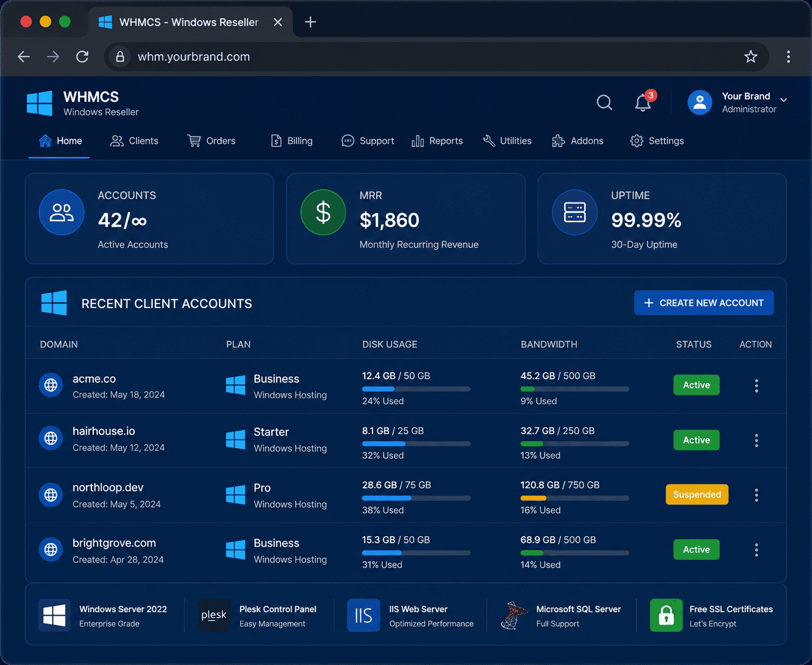Click the Windows logo beside Recent Client Accounts
This screenshot has width=812, height=665.
[54, 303]
